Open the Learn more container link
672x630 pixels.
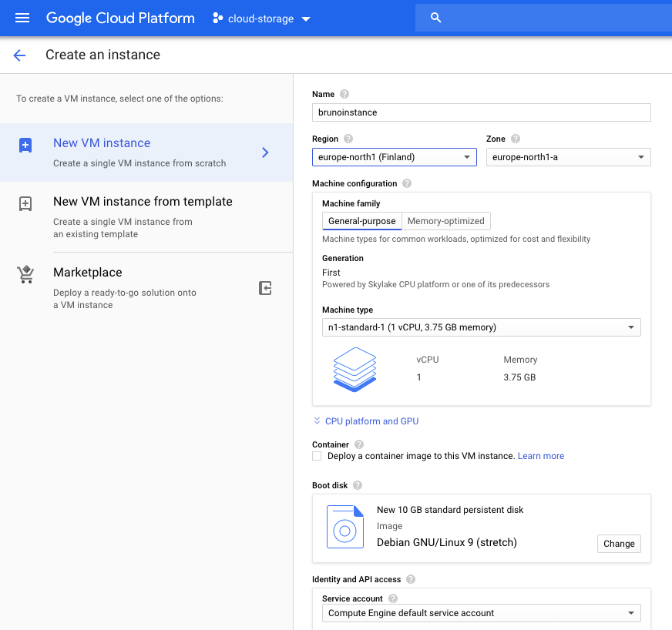tap(541, 456)
